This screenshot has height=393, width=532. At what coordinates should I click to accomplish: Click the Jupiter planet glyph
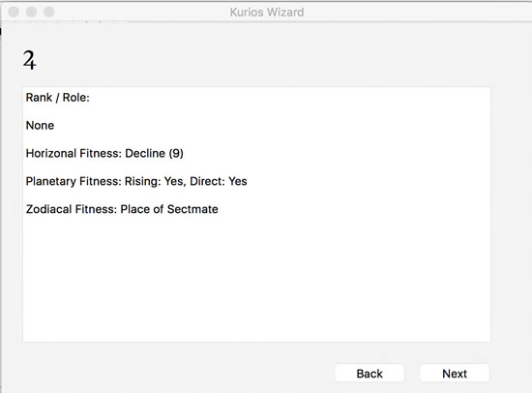click(x=30, y=60)
